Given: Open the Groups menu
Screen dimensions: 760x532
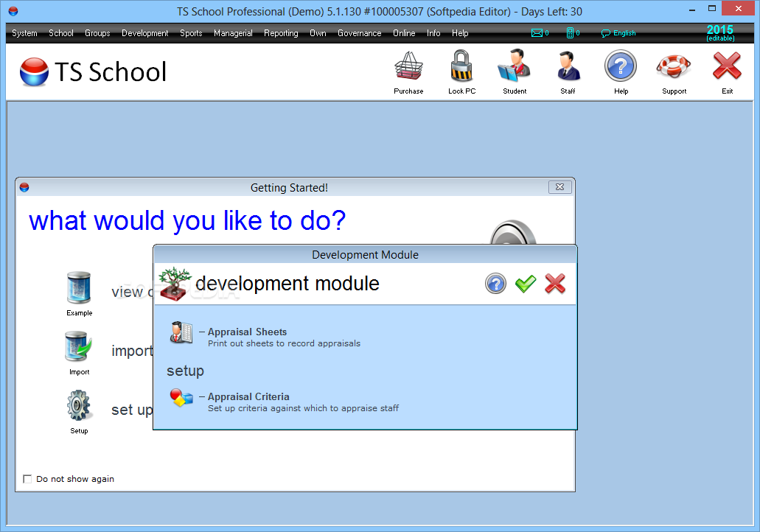Looking at the screenshot, I should 97,33.
